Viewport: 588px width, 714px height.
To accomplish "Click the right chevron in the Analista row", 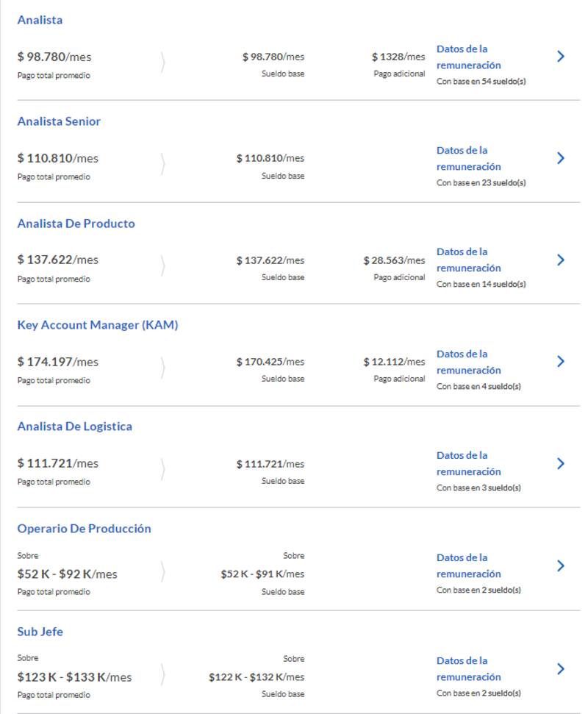I will [561, 56].
